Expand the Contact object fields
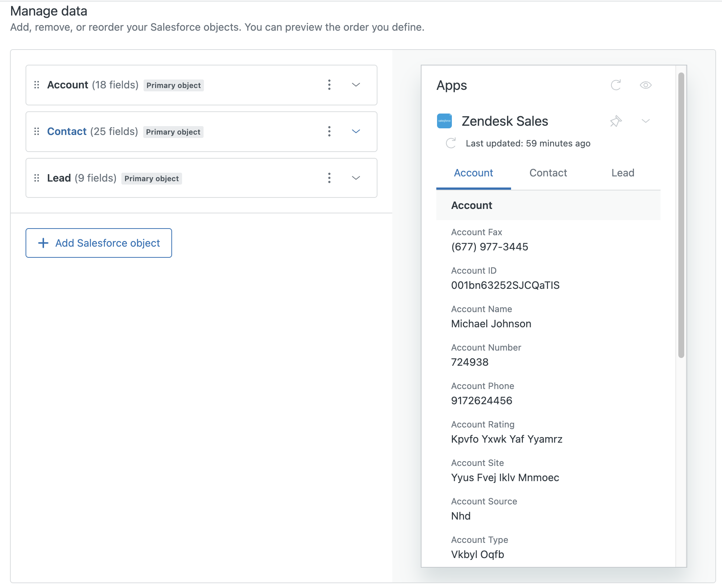The width and height of the screenshot is (722, 588). pos(356,132)
